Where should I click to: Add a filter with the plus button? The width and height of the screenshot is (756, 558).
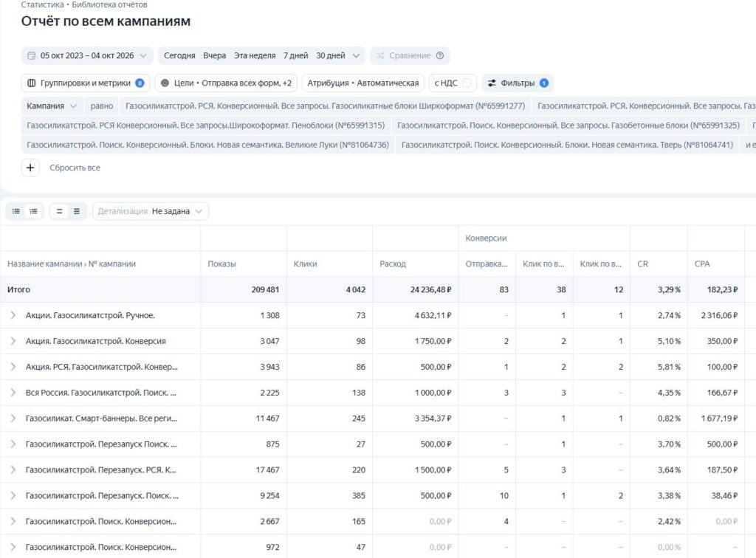pyautogui.click(x=30, y=168)
